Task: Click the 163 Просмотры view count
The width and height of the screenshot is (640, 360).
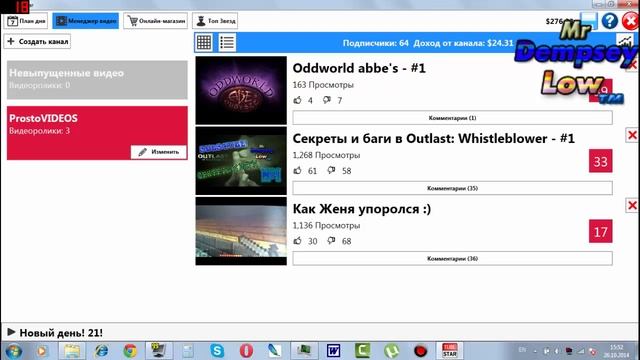Action: (323, 85)
